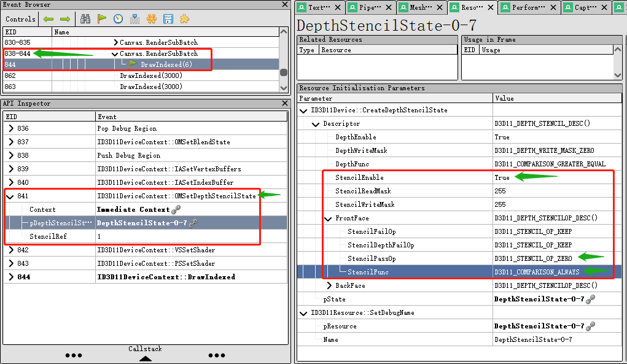The width and height of the screenshot is (627, 364).
Task: Collapse the 838-844 Canvas.RenderSubBatch node
Action: pyautogui.click(x=115, y=53)
